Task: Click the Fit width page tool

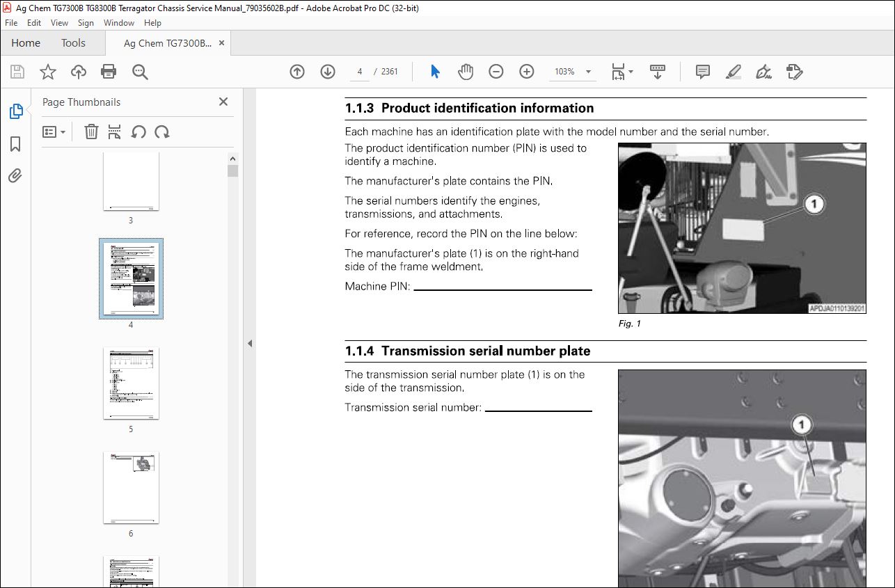Action: [x=618, y=72]
